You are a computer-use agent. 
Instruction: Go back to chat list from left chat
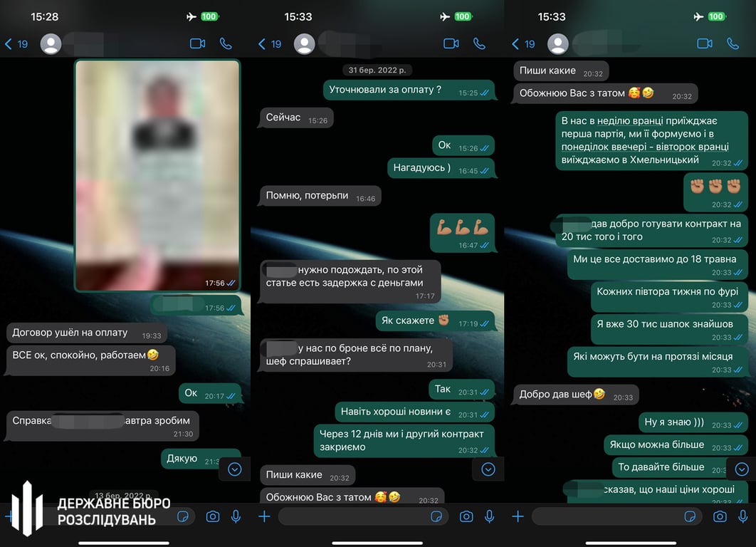(16, 44)
